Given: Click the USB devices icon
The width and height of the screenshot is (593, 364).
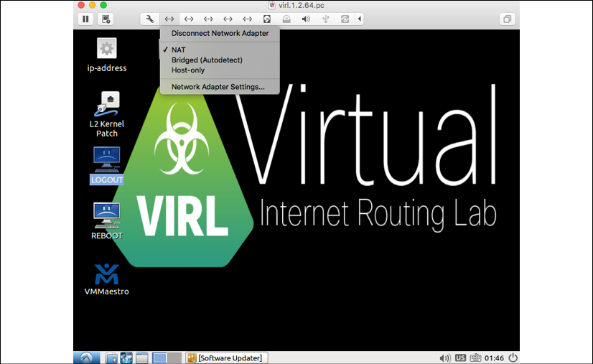Looking at the screenshot, I should pos(326,19).
